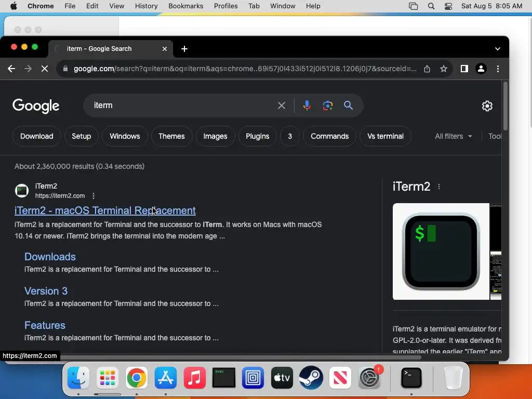Open App Store from the Dock

point(166,378)
